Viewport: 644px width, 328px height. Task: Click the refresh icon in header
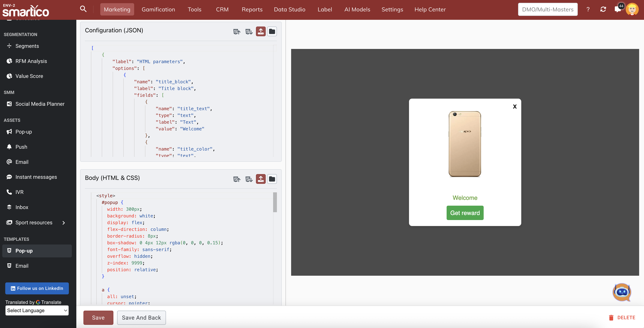point(603,10)
